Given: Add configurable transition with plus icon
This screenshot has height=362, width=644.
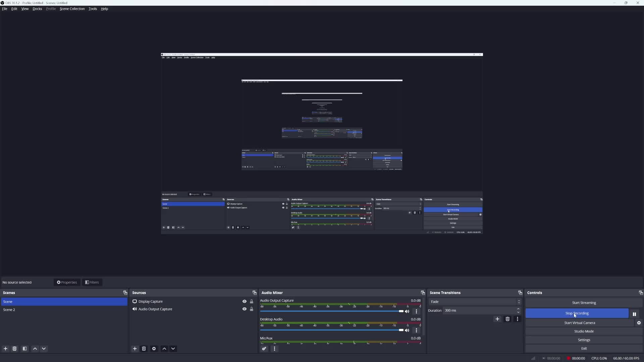Looking at the screenshot, I should point(497,319).
